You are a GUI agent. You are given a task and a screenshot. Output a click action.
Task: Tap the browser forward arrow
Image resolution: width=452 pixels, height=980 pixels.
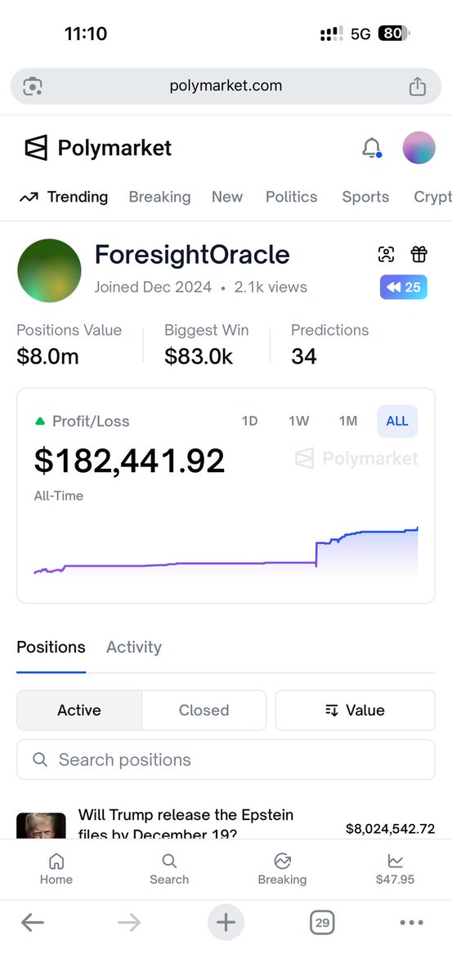click(129, 923)
